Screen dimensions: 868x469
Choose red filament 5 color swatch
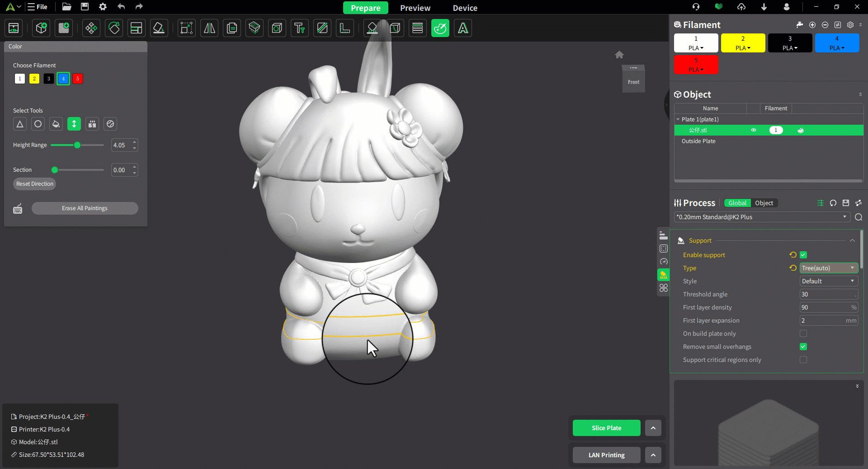[x=78, y=79]
